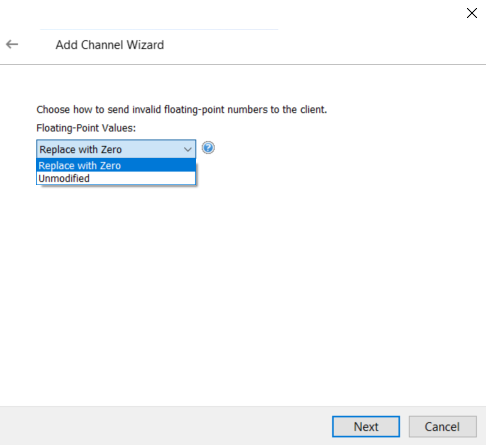Click the Replace with Zero combo box field

point(116,149)
